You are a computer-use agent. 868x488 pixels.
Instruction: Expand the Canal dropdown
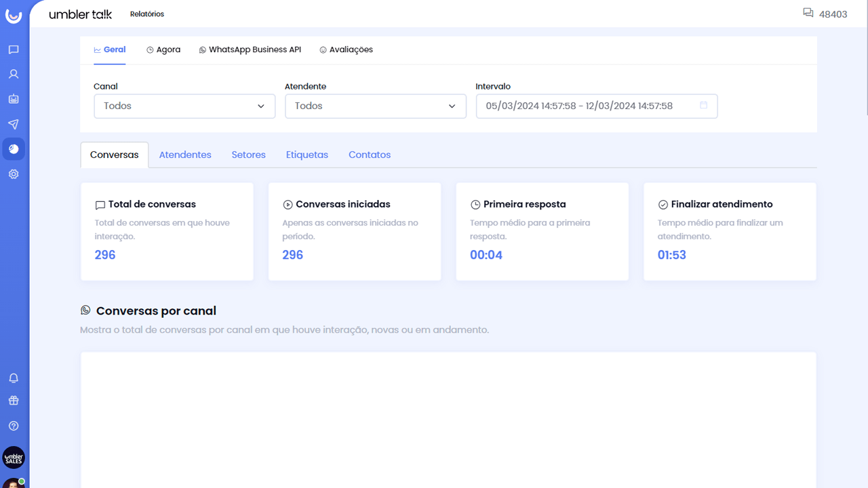pos(184,106)
